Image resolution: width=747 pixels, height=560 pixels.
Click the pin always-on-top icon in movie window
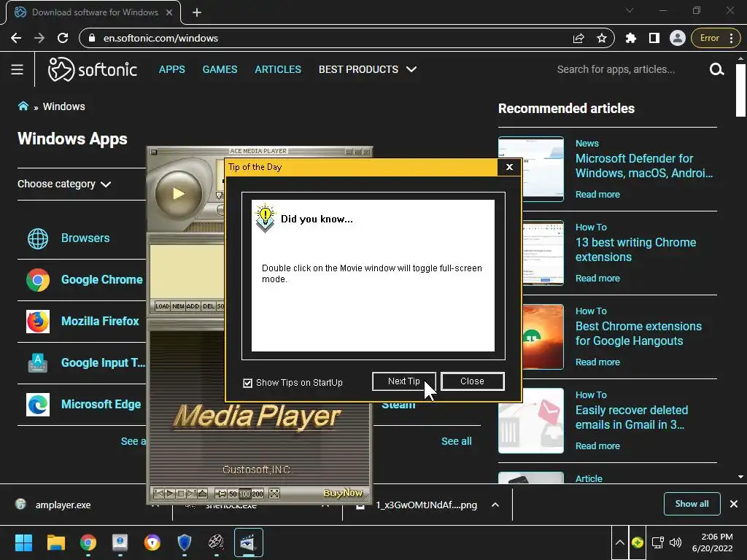[222, 494]
